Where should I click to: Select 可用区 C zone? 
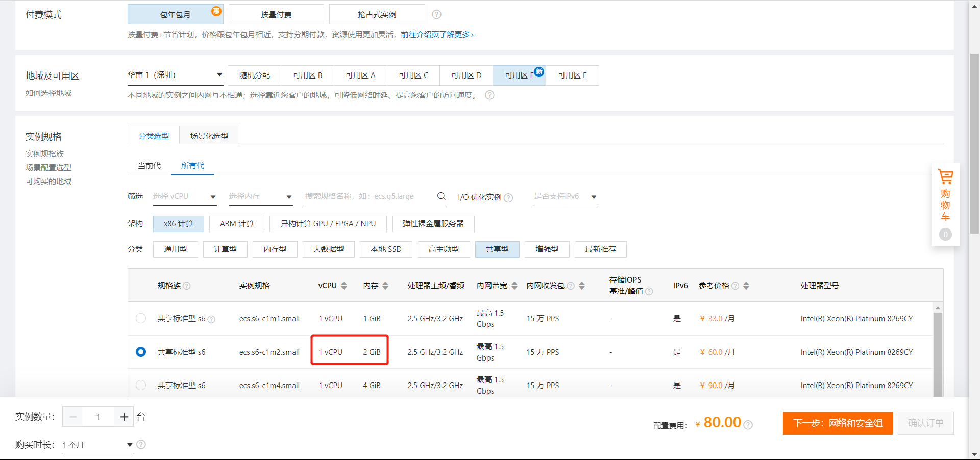click(413, 75)
